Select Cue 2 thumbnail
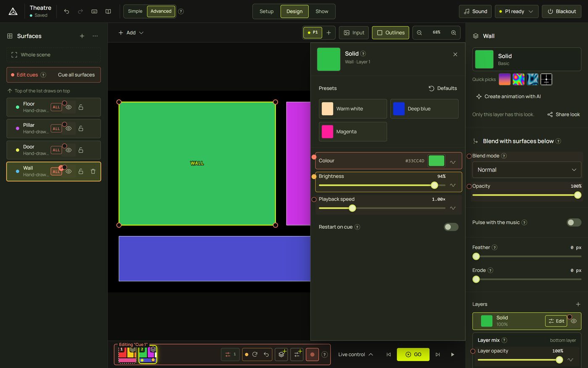588x368 pixels. (147, 355)
